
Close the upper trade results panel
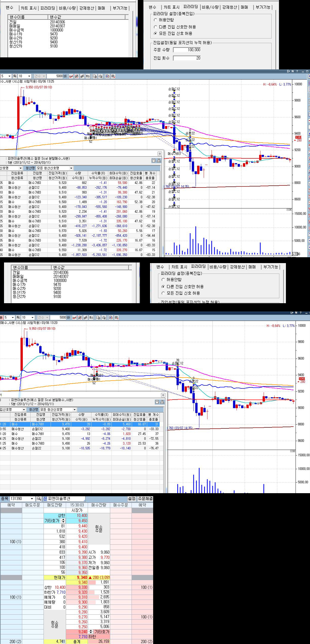click(x=160, y=154)
